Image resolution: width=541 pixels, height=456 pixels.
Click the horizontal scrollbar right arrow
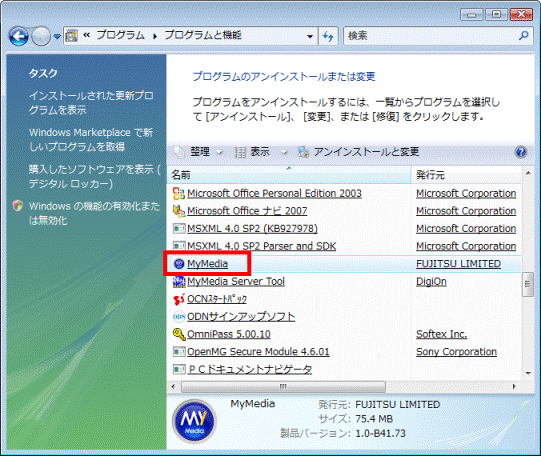[x=514, y=387]
